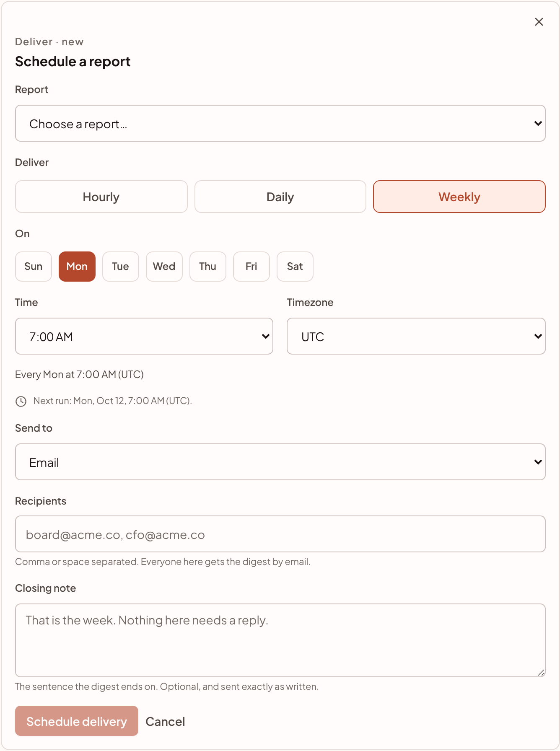560x751 pixels.
Task: Open the Timezone dropdown showing UTC
Action: click(x=416, y=336)
